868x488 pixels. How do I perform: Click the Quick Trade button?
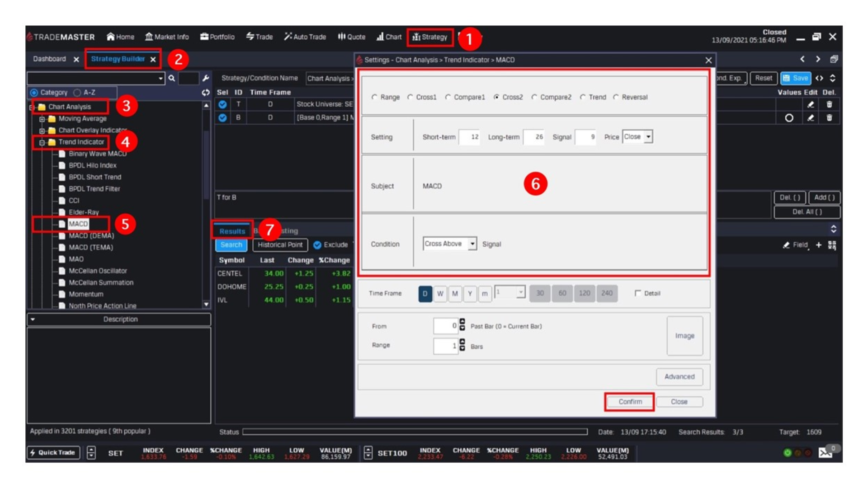click(53, 453)
